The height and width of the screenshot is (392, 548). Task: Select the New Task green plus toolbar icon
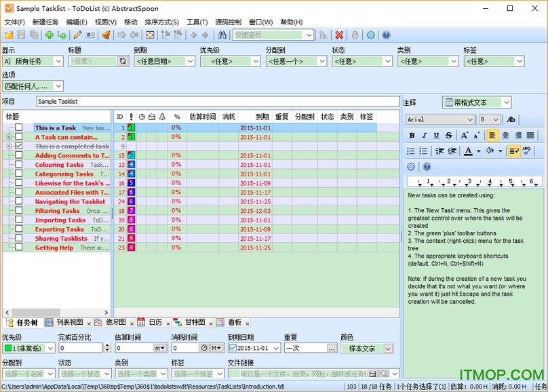[50, 35]
